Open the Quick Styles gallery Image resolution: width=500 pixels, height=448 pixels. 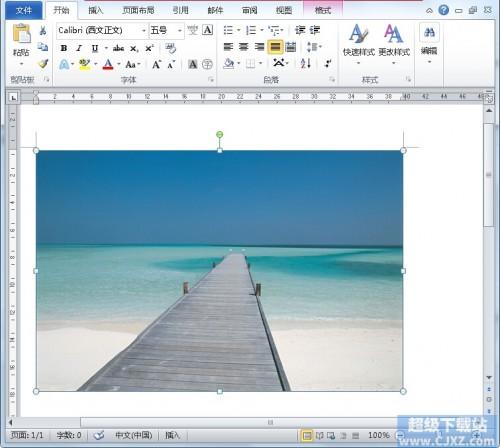click(x=359, y=43)
